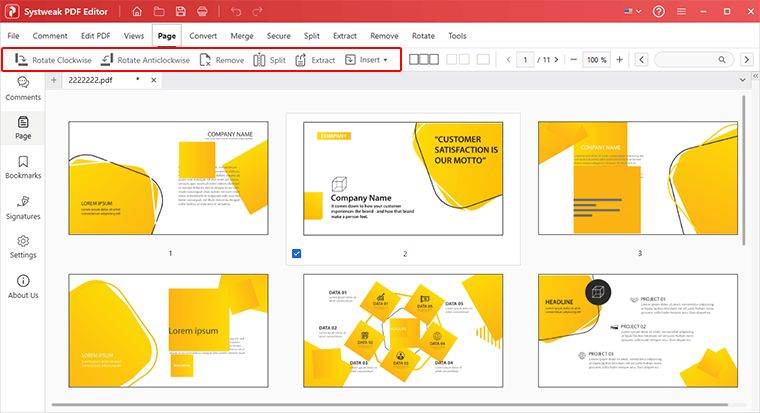The height and width of the screenshot is (413, 760).
Task: Open the hamburger menu in title bar
Action: click(x=681, y=11)
